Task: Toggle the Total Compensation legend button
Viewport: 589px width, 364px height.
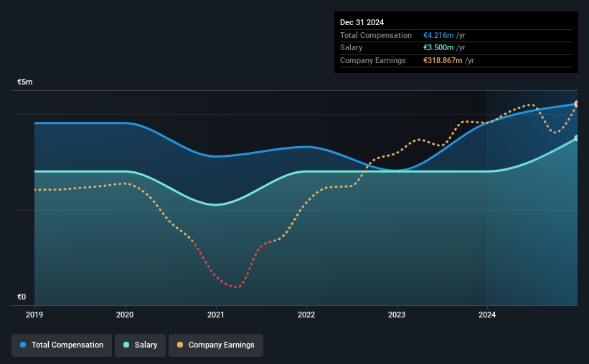Action: coord(62,345)
